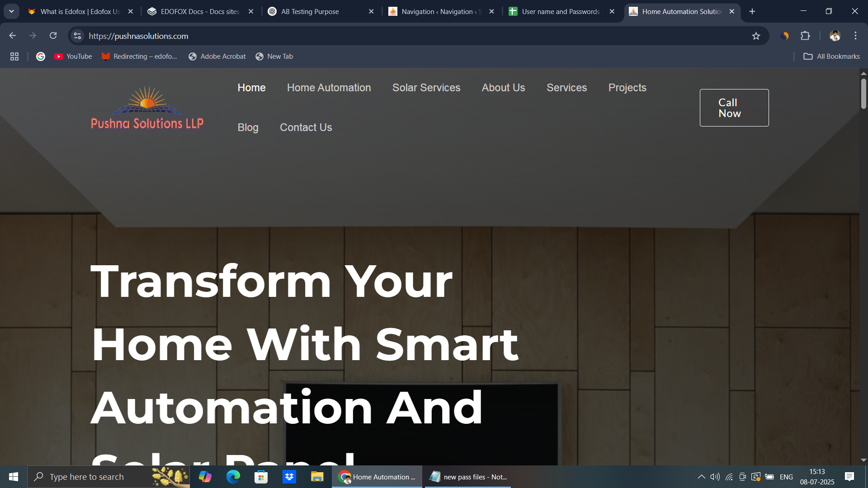
Task: Open the YouTube bookmark
Action: click(73, 56)
